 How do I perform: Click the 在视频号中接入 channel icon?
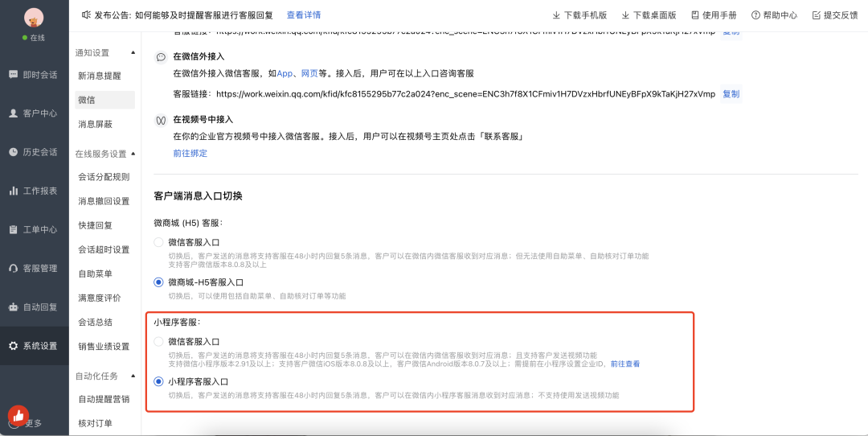coord(161,120)
